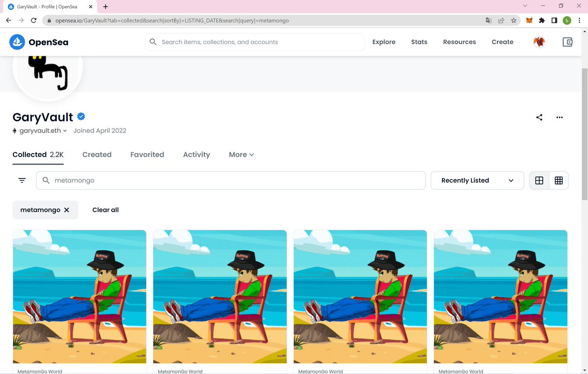Click the verified badge next to GaryVault
The image size is (588, 374).
pyautogui.click(x=81, y=116)
